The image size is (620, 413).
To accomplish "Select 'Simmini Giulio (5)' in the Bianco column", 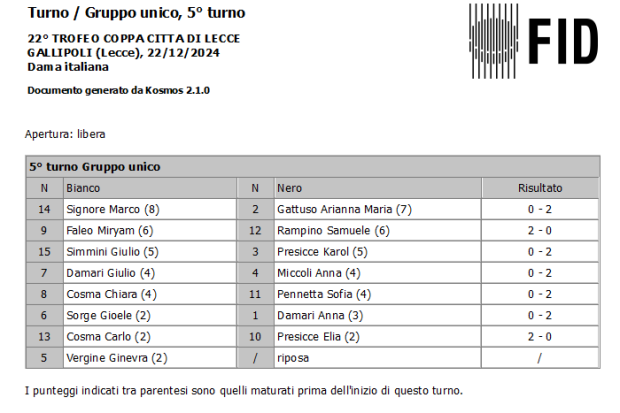I will [x=112, y=252].
